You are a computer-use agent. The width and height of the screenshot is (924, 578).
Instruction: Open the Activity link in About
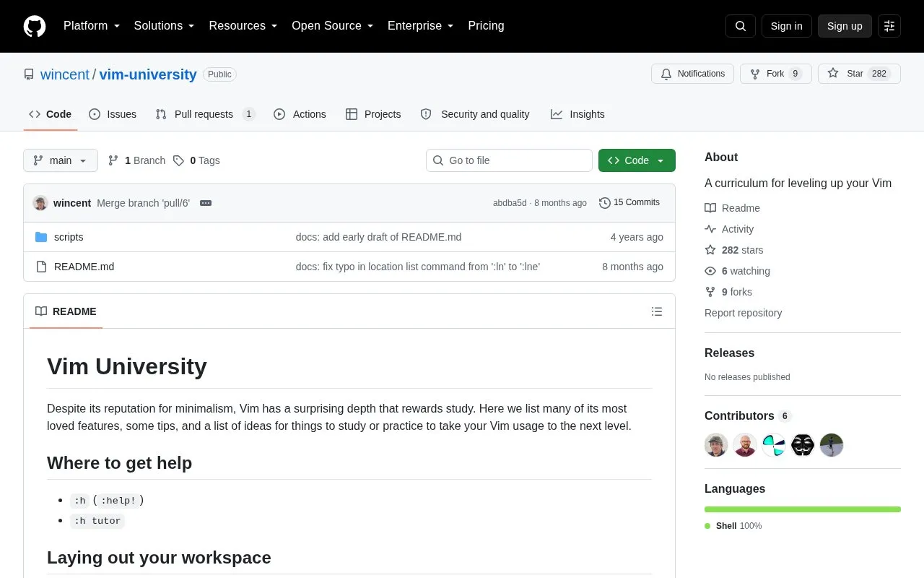(729, 229)
